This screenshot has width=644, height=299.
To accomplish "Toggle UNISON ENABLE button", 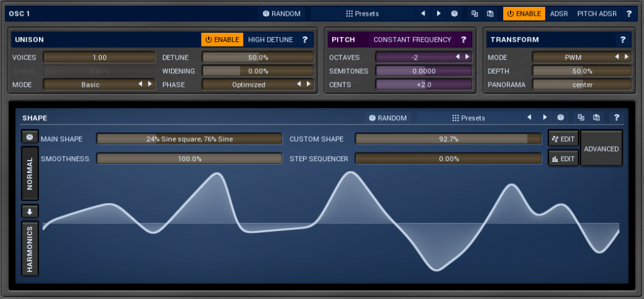I will tap(222, 40).
